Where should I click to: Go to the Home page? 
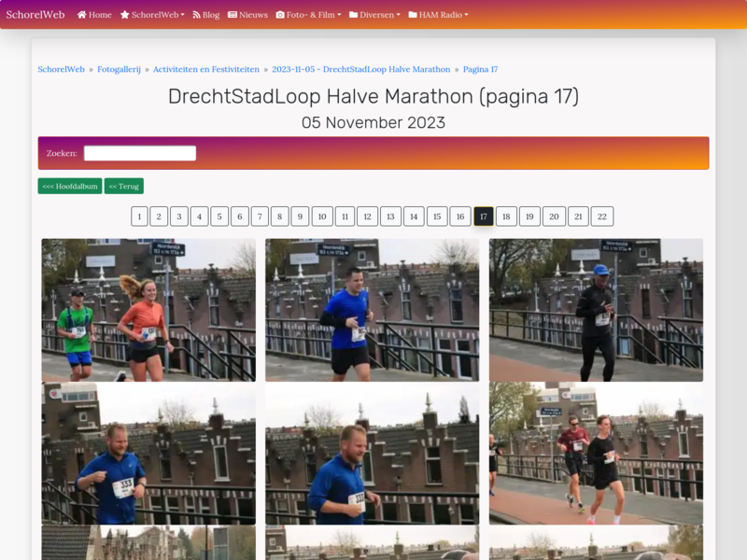point(94,15)
